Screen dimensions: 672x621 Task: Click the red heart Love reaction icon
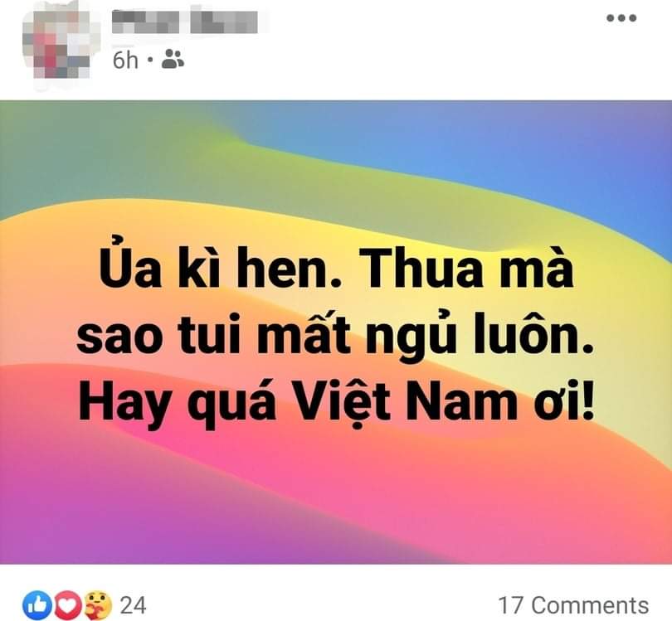[67, 605]
